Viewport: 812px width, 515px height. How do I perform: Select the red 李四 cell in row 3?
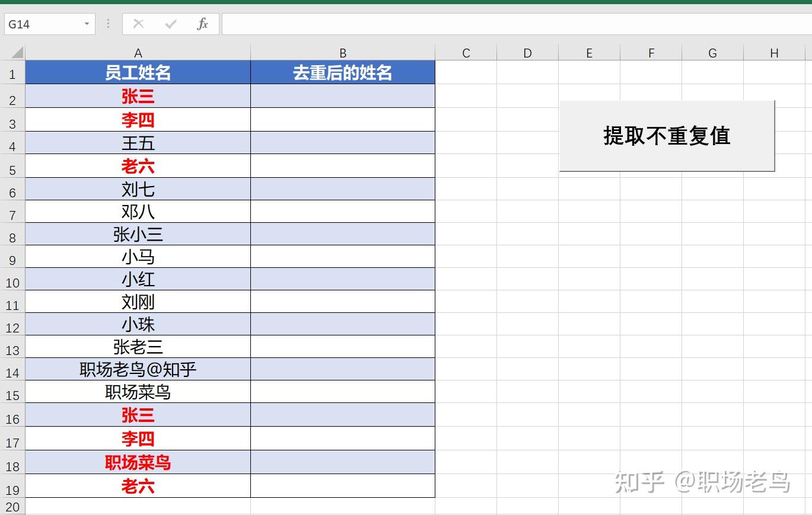(x=138, y=120)
